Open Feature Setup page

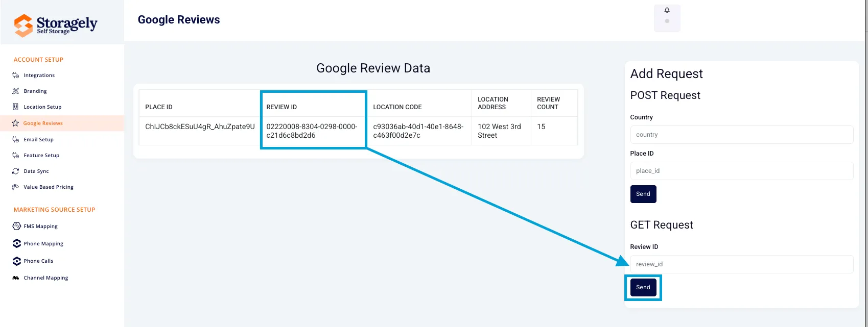click(41, 156)
